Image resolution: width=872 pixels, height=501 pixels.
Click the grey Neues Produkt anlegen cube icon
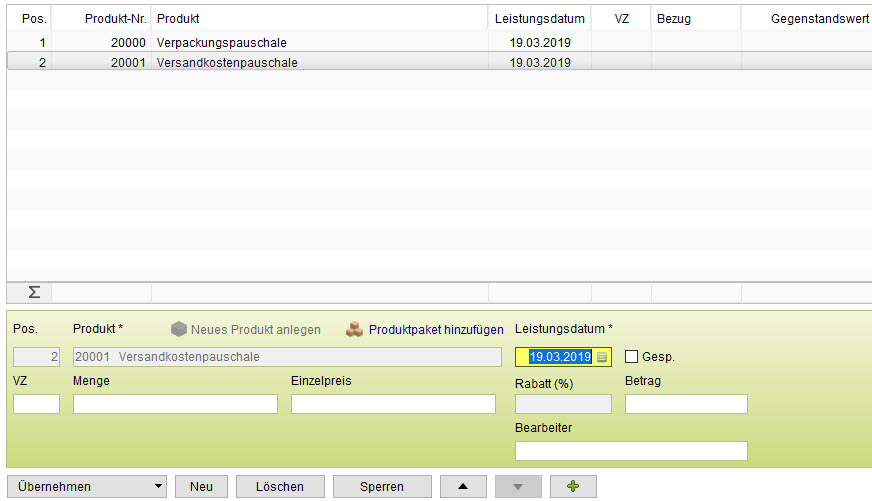click(x=178, y=329)
